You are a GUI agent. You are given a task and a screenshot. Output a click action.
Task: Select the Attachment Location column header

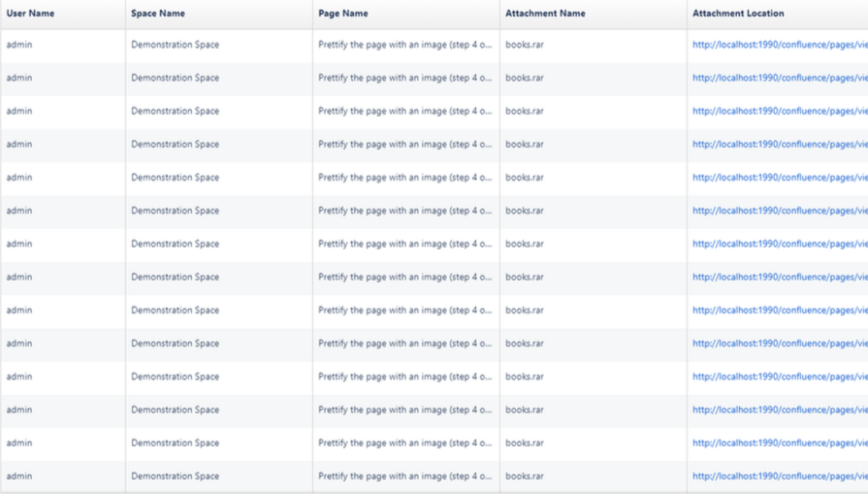pyautogui.click(x=739, y=14)
